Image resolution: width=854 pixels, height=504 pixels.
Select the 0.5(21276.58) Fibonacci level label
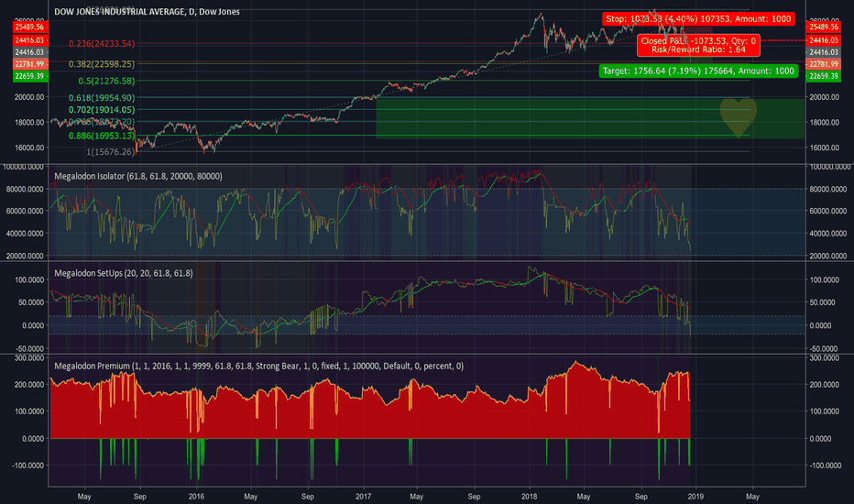[106, 81]
